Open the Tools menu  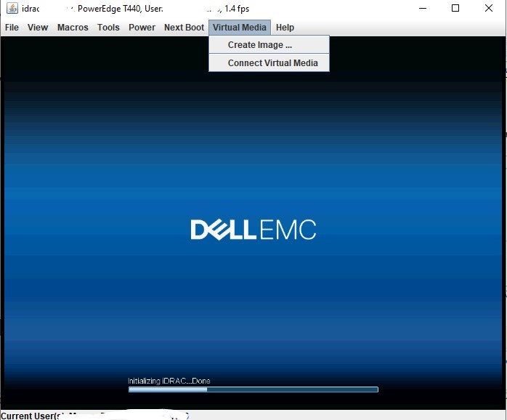108,28
